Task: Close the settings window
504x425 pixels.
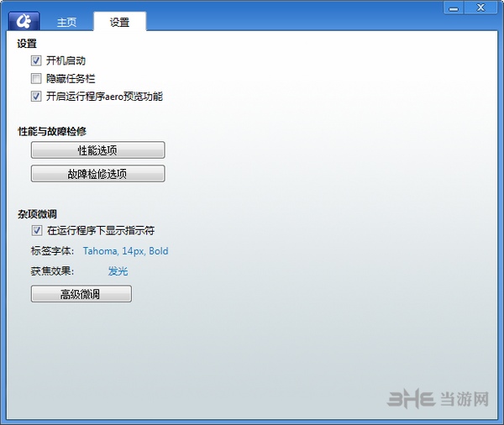Action: (480, 8)
